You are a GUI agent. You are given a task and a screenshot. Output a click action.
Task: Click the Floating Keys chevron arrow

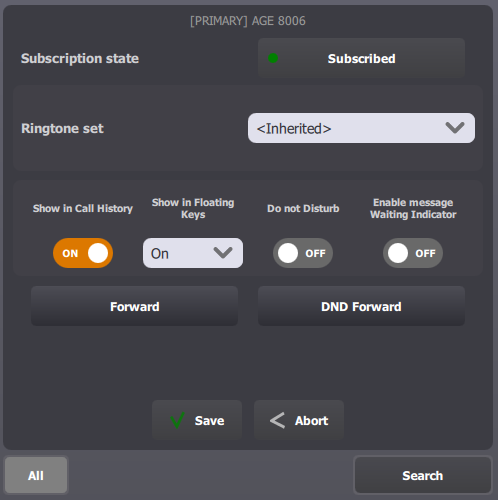(223, 253)
